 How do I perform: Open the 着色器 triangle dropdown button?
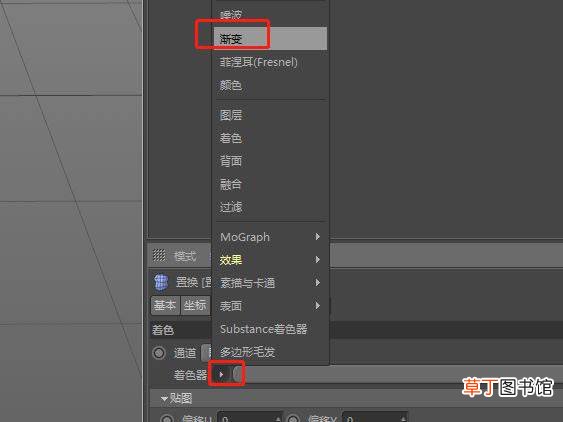coord(221,375)
